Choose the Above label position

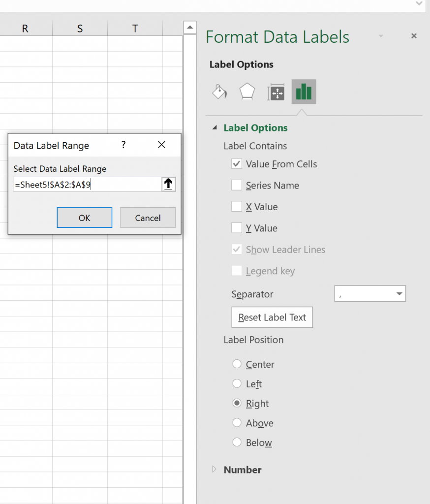237,423
